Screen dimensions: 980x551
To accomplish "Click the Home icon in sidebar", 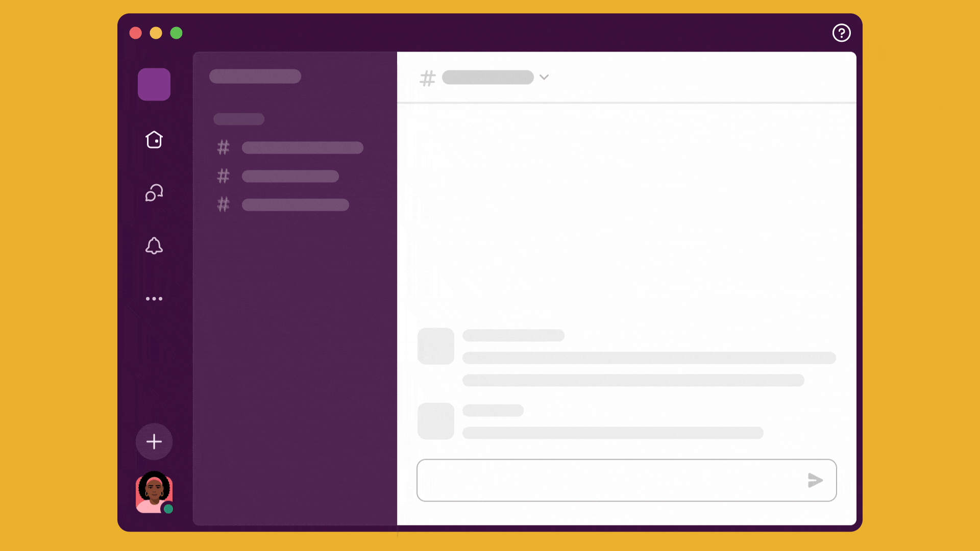I will [154, 139].
